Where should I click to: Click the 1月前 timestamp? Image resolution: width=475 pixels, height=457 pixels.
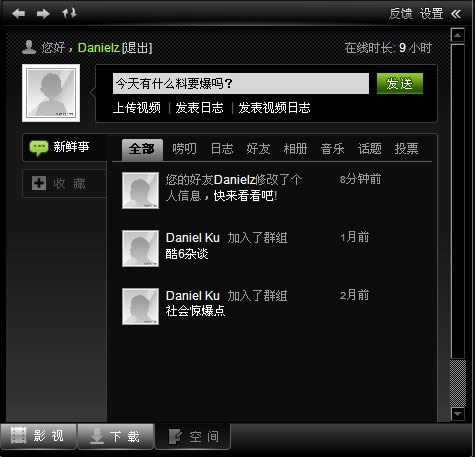(x=355, y=237)
